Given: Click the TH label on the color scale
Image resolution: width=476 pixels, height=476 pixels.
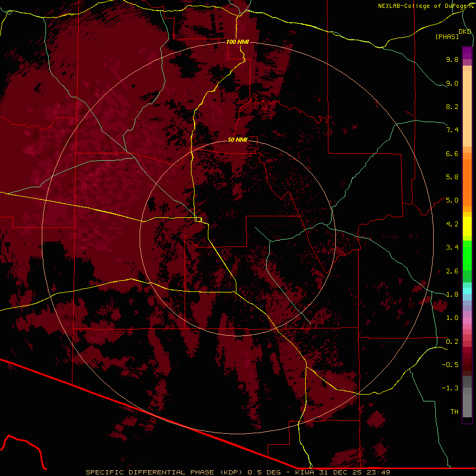Looking at the screenshot, I should [454, 412].
